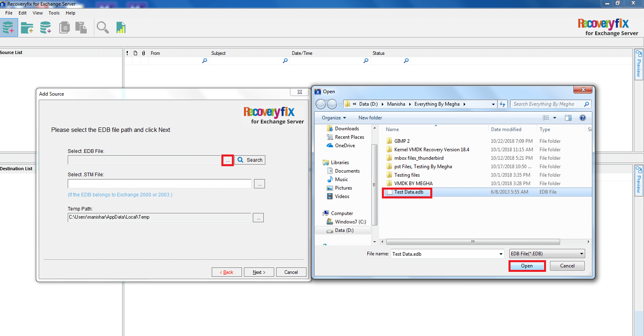The height and width of the screenshot is (336, 644).
Task: Expand the File name history dropdown
Action: pyautogui.click(x=501, y=254)
